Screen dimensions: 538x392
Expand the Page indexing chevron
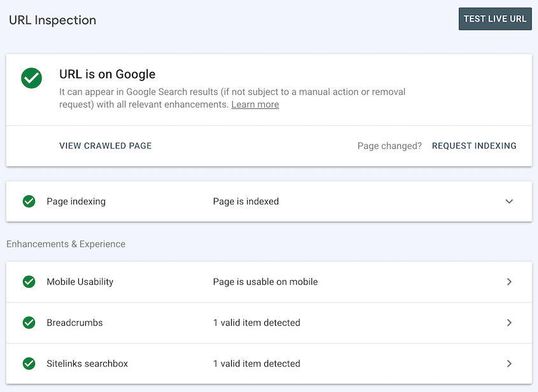tap(509, 201)
